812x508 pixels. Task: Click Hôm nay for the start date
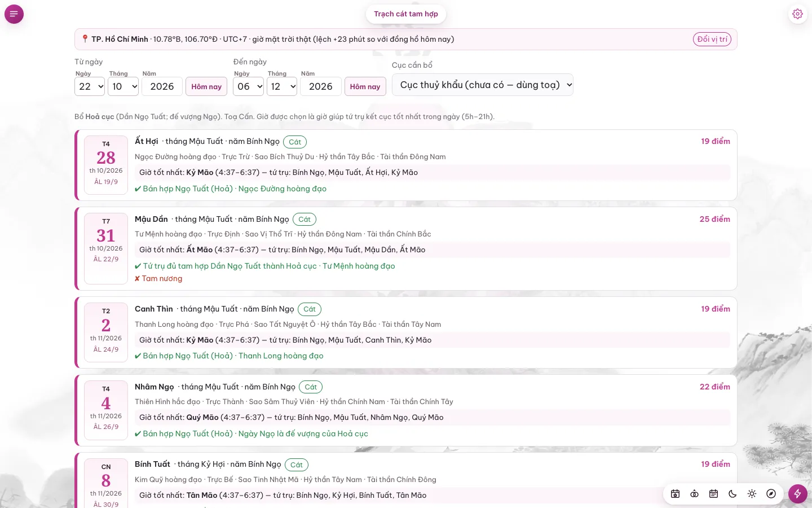tap(206, 86)
